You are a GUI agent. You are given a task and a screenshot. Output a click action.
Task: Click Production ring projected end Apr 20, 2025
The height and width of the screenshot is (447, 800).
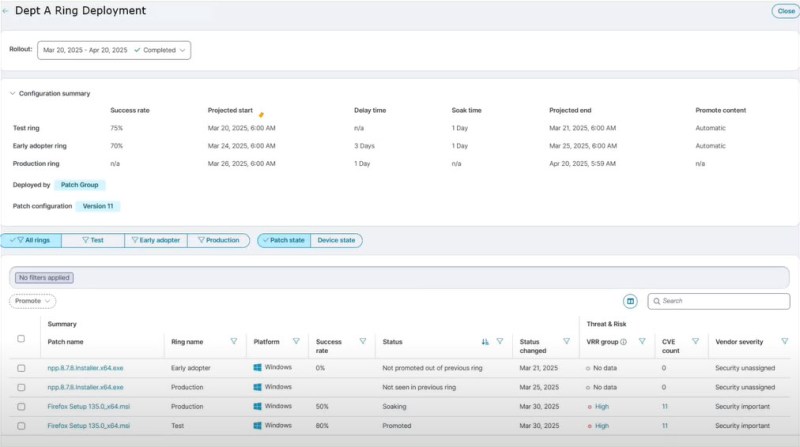[582, 164]
